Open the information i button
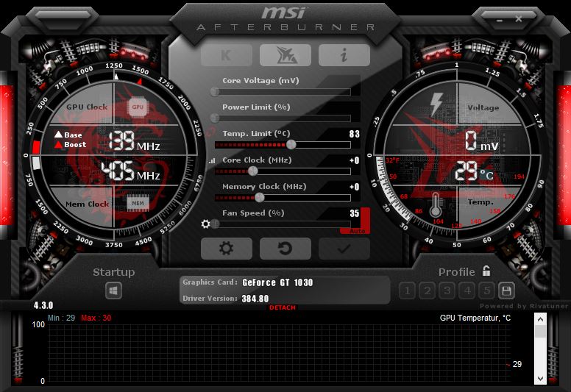 pos(344,55)
